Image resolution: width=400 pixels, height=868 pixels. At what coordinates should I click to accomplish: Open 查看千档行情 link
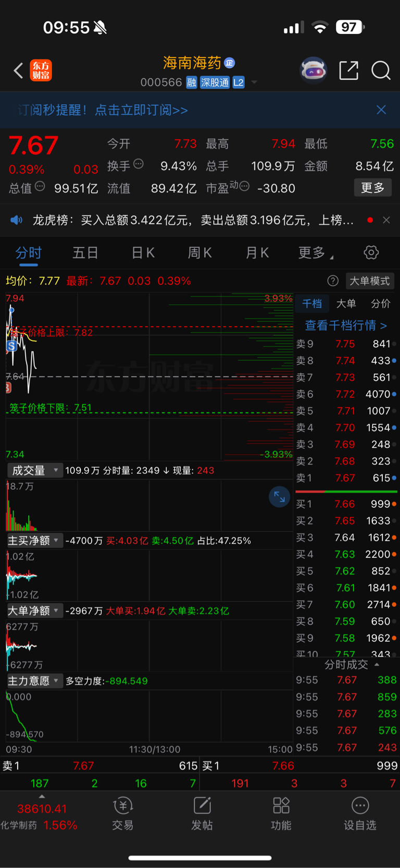click(x=346, y=325)
